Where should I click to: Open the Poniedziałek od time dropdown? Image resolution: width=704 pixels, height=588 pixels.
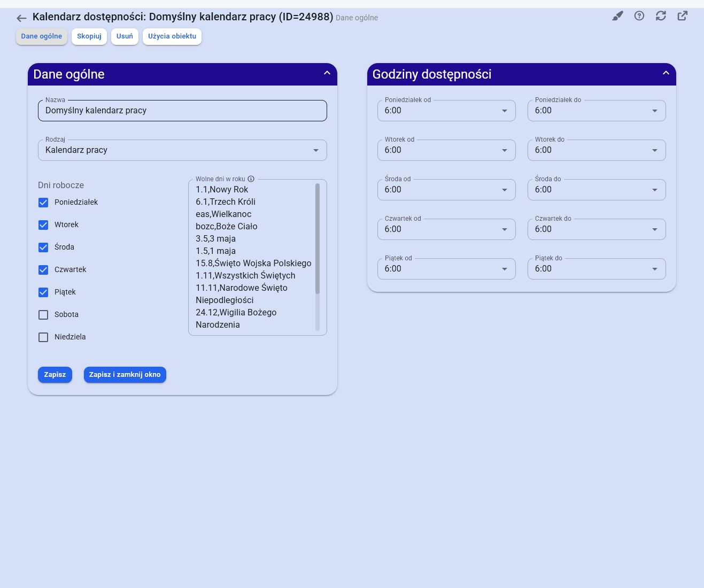(x=446, y=111)
